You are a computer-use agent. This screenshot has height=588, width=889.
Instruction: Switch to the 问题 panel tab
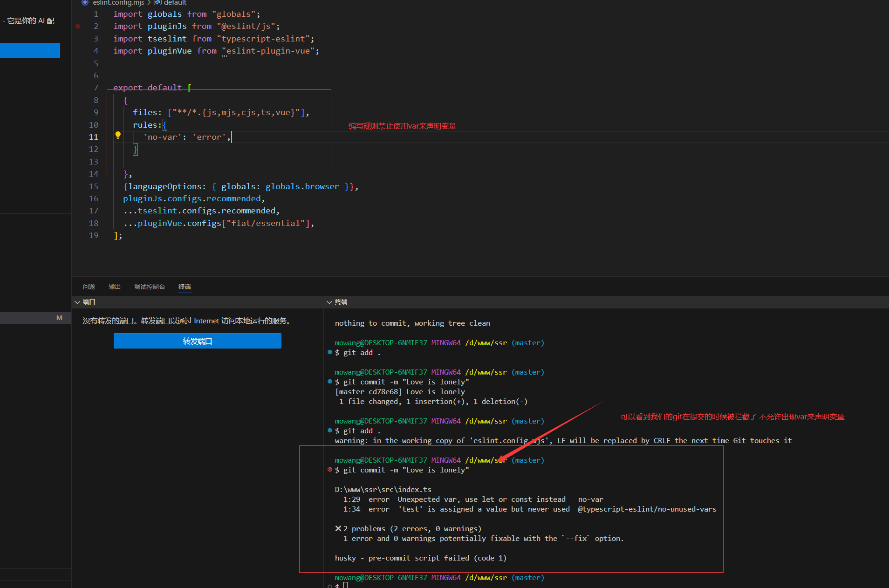click(89, 287)
